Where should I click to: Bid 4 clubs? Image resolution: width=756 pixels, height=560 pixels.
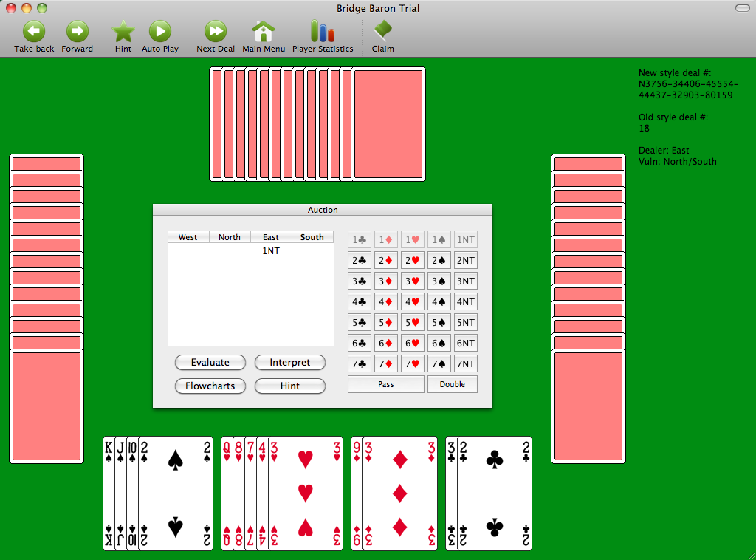pyautogui.click(x=360, y=302)
